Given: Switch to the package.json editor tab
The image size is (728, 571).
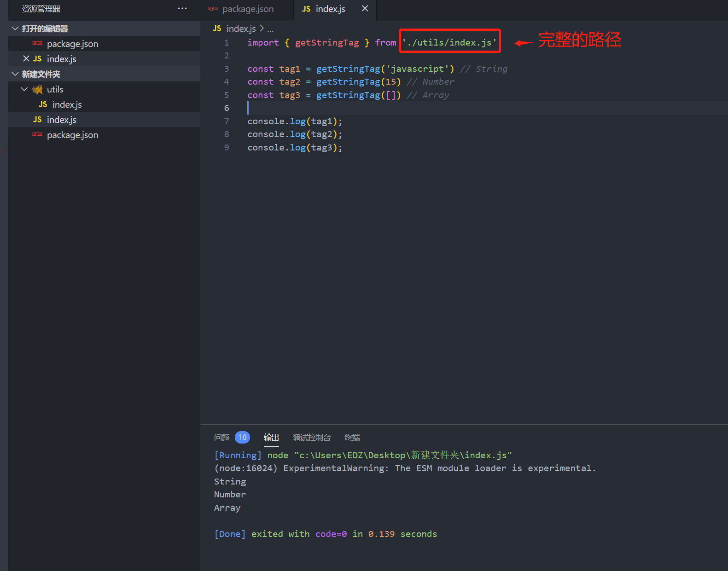Looking at the screenshot, I should point(248,9).
